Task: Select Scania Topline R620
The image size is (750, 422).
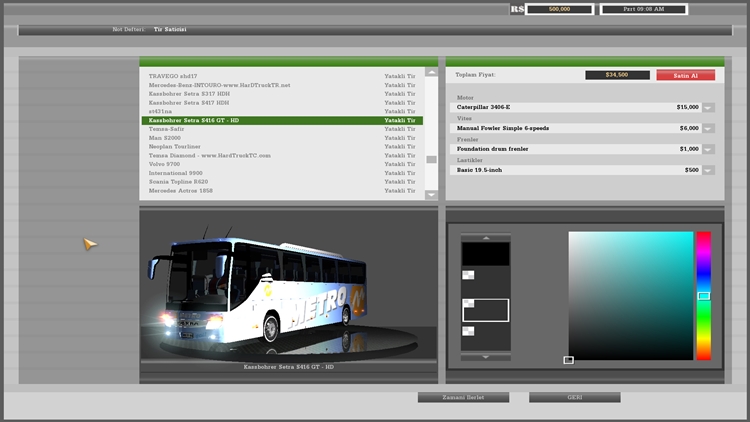Action: [282, 182]
